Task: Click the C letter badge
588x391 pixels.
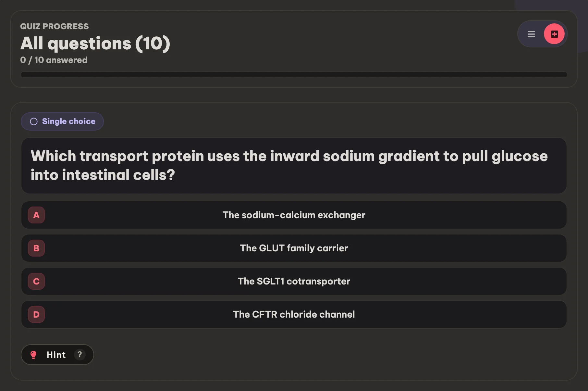Action: (36, 281)
